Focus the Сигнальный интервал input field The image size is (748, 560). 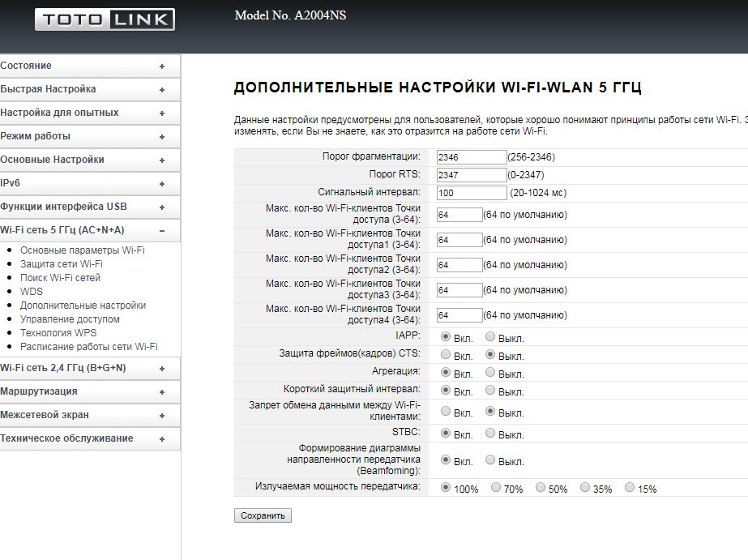tap(471, 193)
